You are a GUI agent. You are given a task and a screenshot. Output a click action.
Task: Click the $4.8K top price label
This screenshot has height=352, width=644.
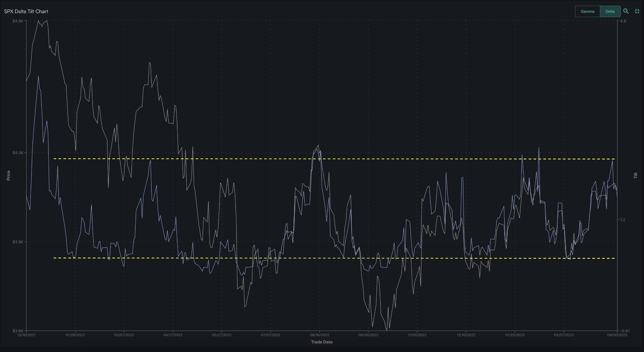point(18,21)
